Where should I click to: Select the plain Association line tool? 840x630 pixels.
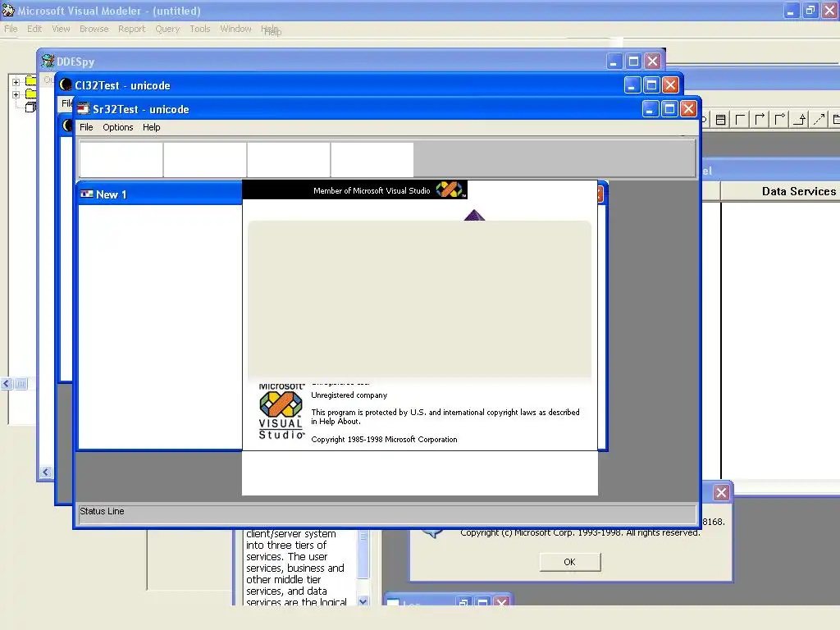(741, 120)
